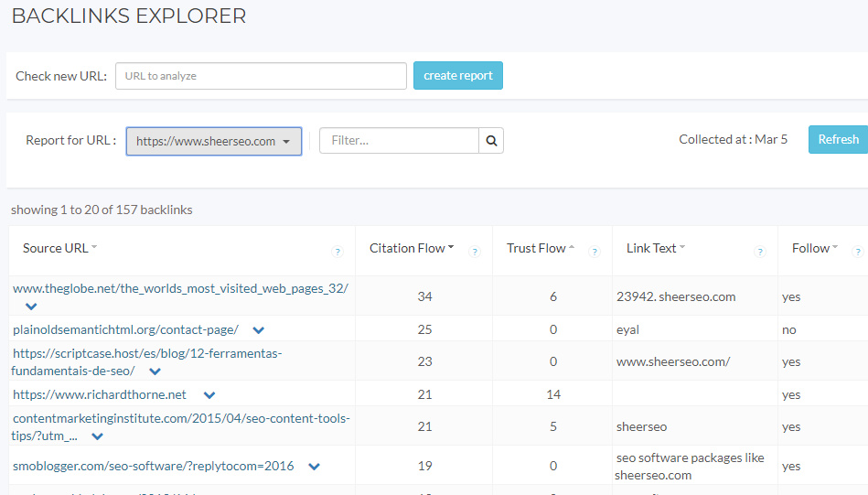Click 'Collected at : Mar 5' text
Screen dimensions: 868x495
coord(733,139)
